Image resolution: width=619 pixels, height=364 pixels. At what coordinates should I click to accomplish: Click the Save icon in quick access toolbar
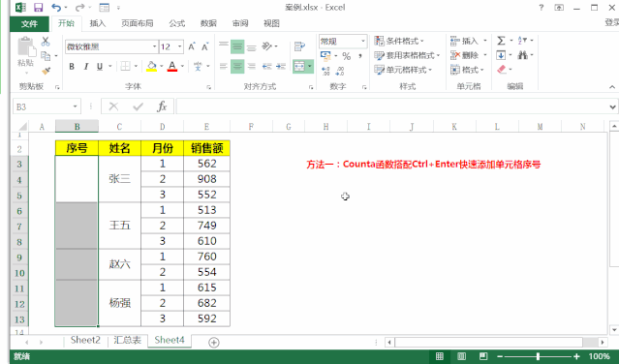click(38, 7)
